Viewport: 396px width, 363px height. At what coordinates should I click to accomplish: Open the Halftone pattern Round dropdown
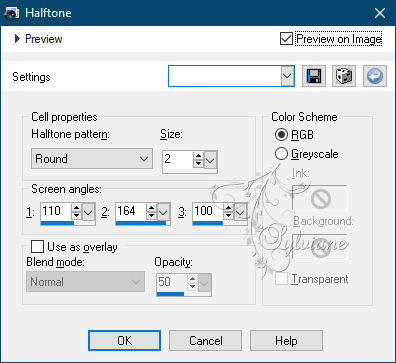point(92,159)
